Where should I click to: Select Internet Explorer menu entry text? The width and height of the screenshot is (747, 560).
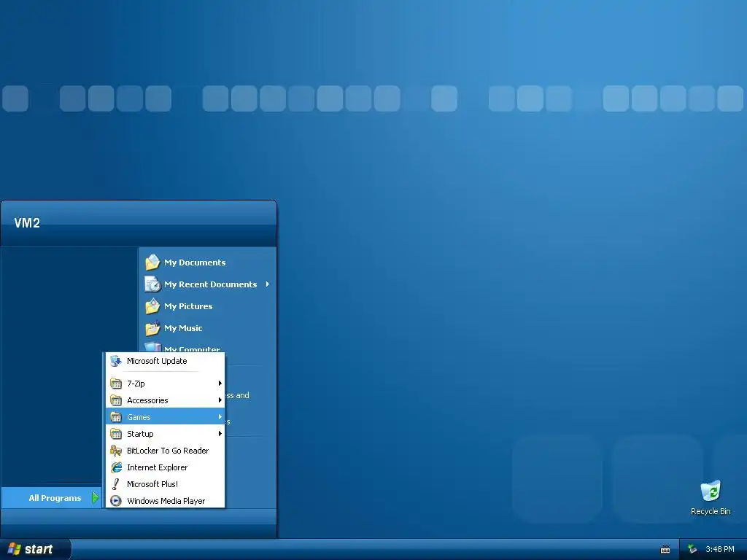click(x=158, y=467)
